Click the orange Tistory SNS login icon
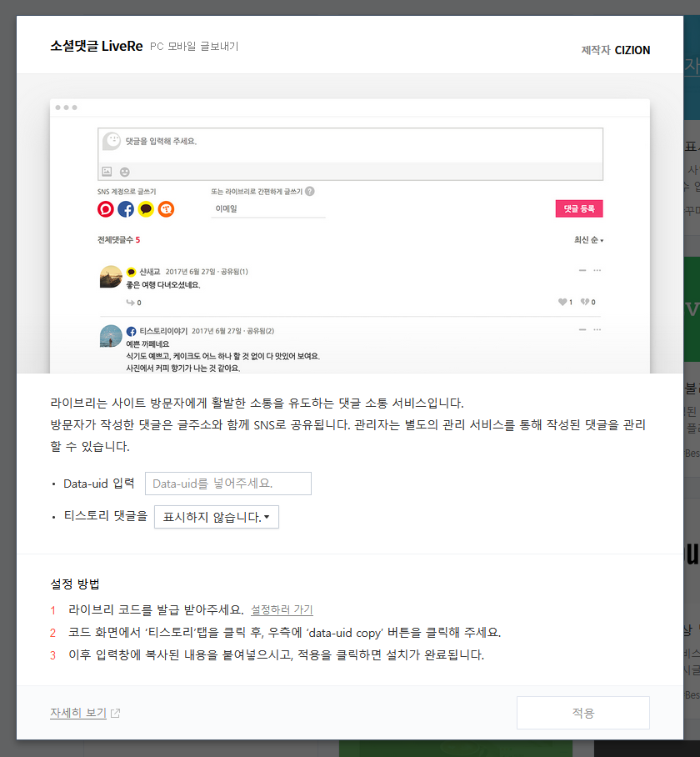 (x=166, y=209)
